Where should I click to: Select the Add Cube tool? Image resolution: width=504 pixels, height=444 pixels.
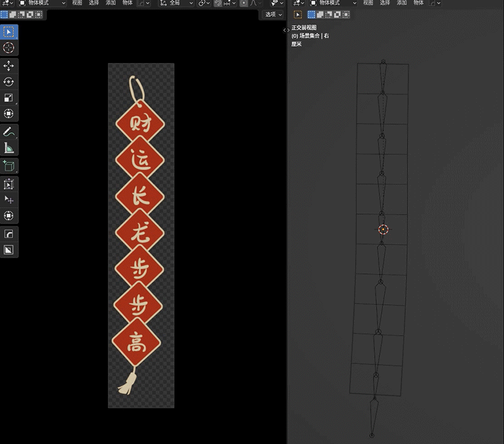click(9, 166)
